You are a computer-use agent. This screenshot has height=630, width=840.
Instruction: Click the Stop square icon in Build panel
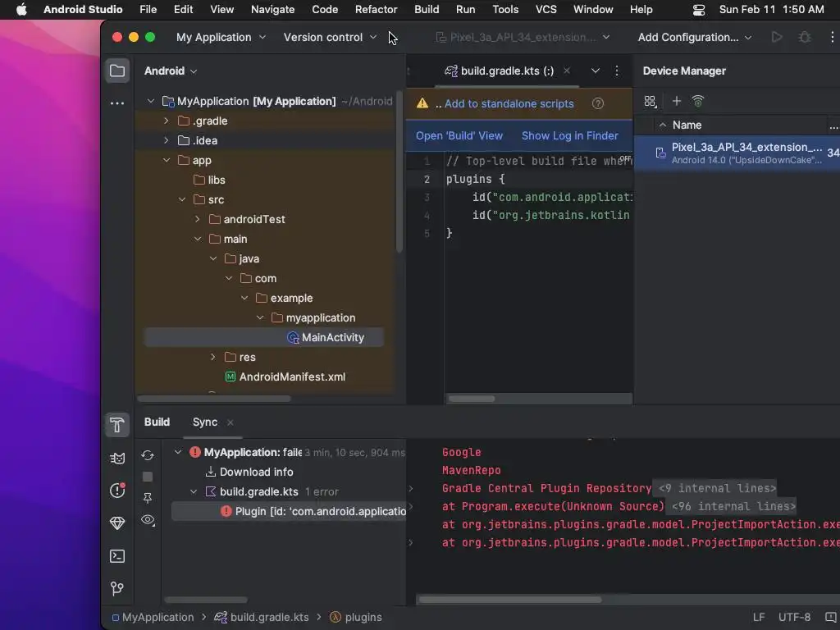pos(148,477)
